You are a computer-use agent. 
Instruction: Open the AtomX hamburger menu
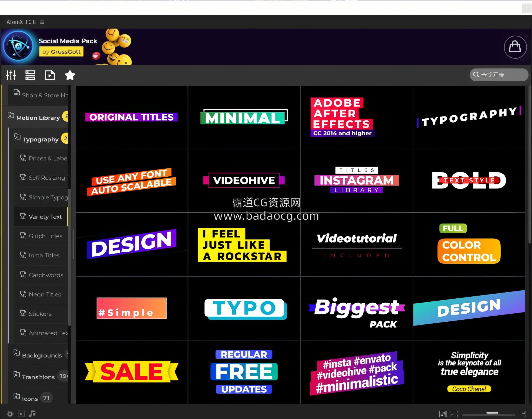pos(42,22)
